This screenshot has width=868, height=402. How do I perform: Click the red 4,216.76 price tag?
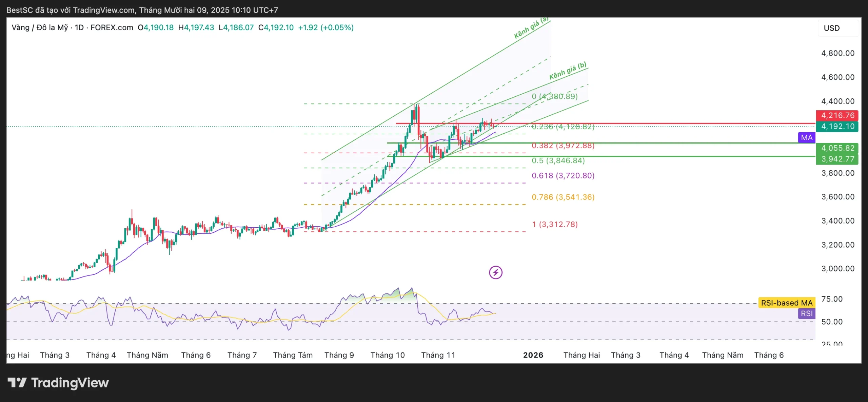pyautogui.click(x=837, y=115)
